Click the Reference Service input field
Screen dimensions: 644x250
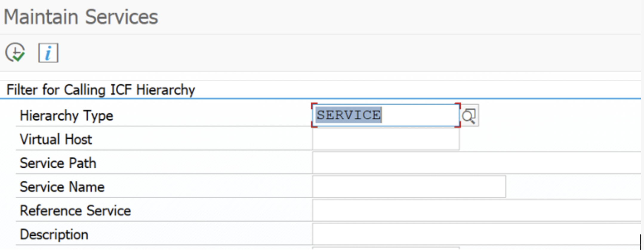coord(476,211)
